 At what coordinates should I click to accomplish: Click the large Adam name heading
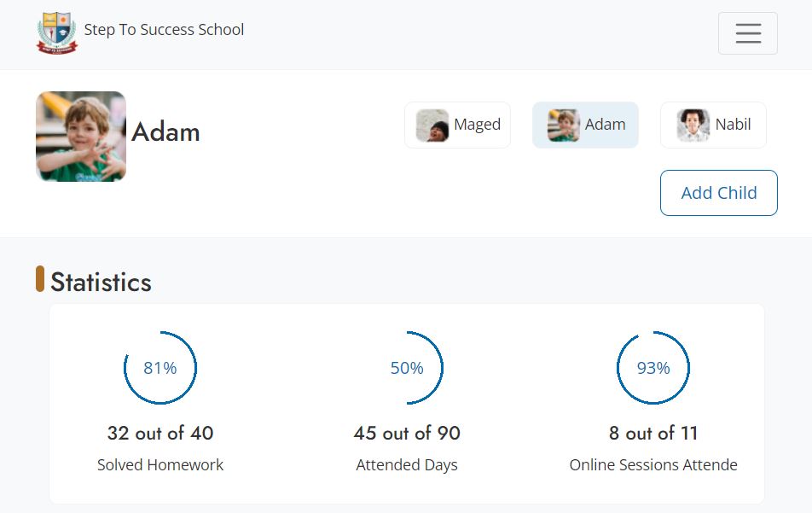pos(165,132)
